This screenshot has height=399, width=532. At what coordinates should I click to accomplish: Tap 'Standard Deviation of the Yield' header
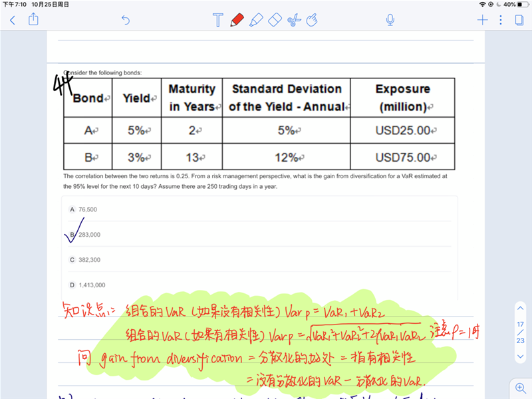click(x=287, y=98)
